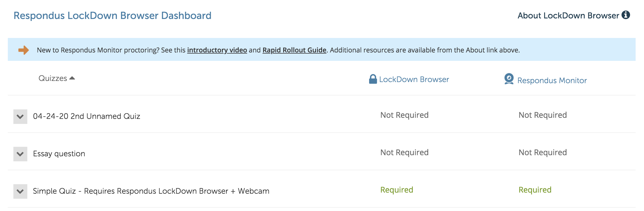Click the lock icon beside LockDown Browser header
The image size is (644, 211).
[x=373, y=79]
